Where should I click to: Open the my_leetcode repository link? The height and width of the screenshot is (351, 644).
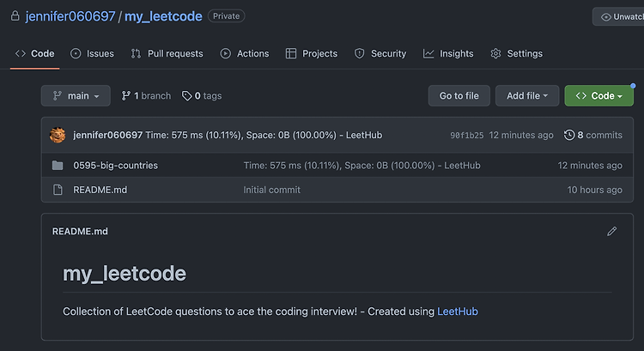(x=163, y=16)
